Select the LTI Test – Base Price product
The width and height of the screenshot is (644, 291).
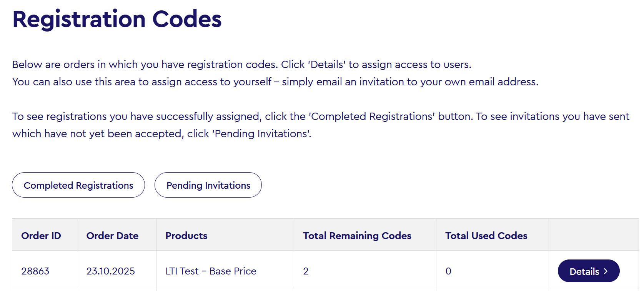[211, 271]
